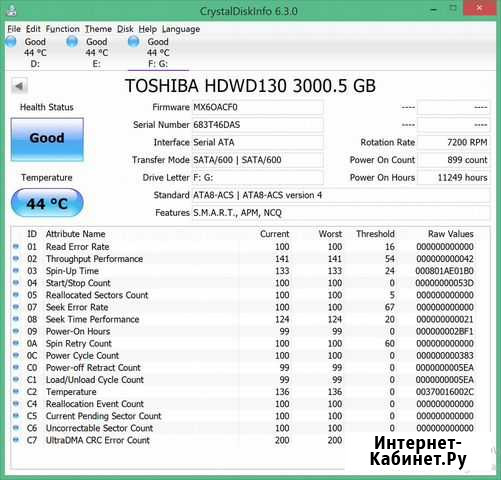The width and height of the screenshot is (501, 480).
Task: Switch to the F: G: disk tab
Action: click(158, 53)
